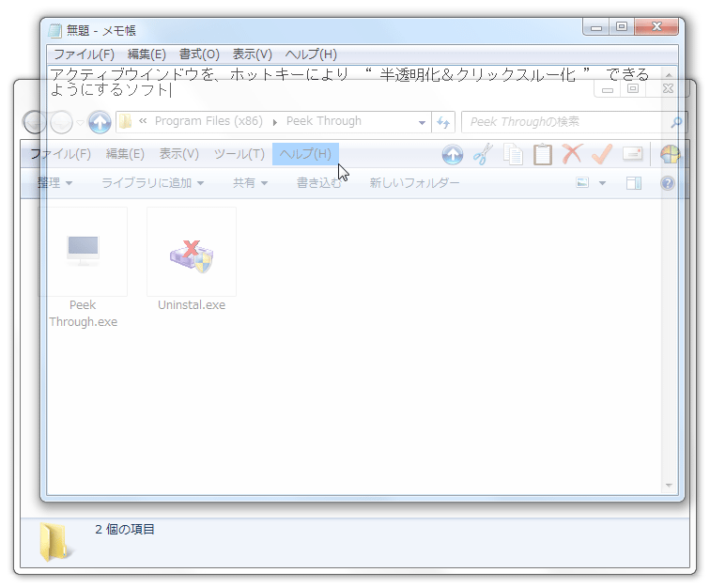Viewport: 710px width, 588px height.
Task: Click the Uninstal.exe file name
Action: pos(192,305)
